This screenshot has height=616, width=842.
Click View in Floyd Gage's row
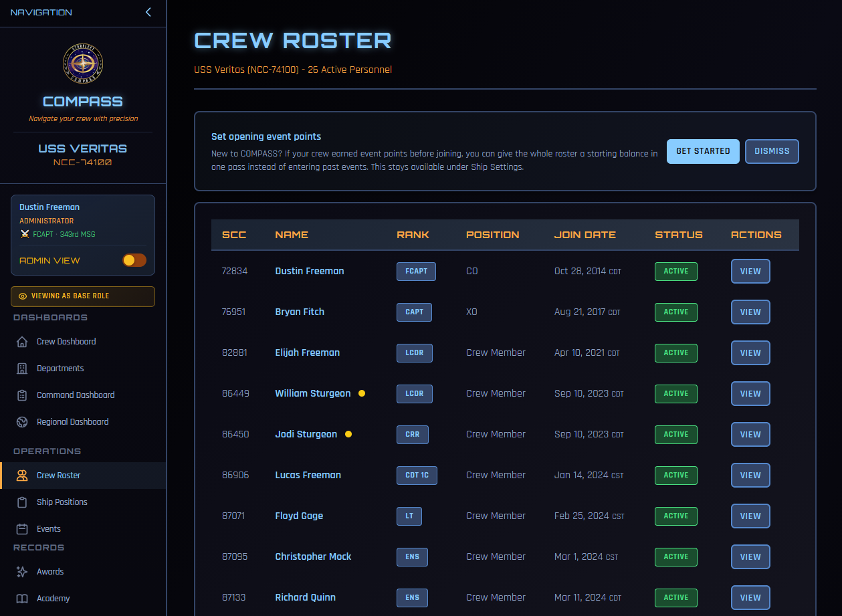(750, 516)
